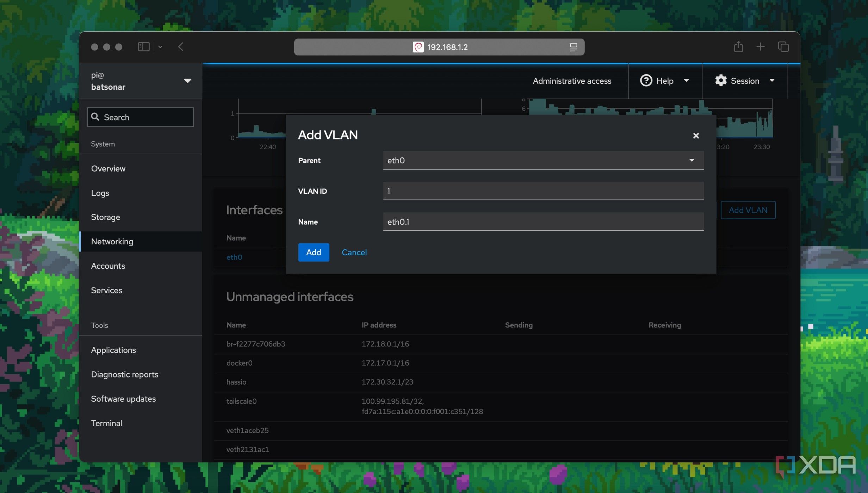
Task: Open the Help menu
Action: tap(665, 81)
